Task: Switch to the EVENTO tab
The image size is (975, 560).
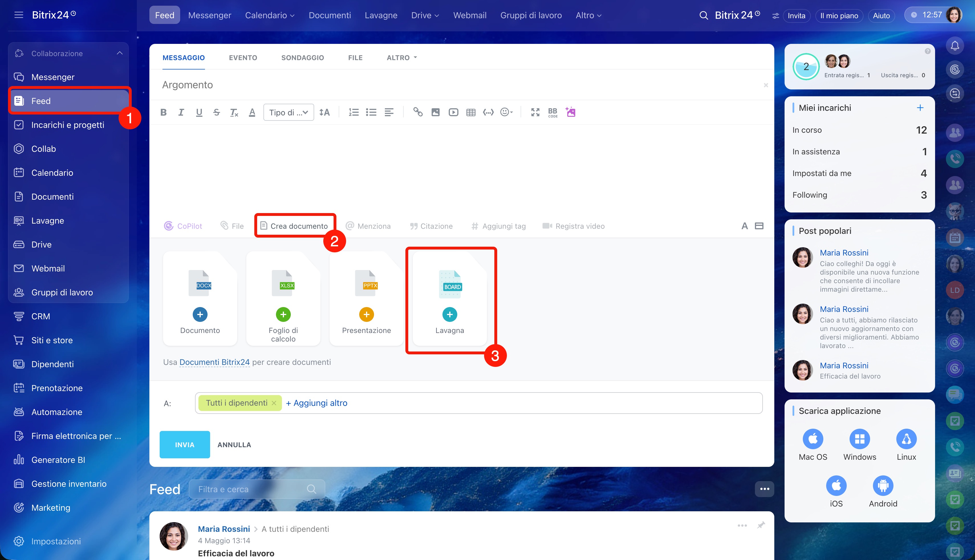Action: coord(243,58)
